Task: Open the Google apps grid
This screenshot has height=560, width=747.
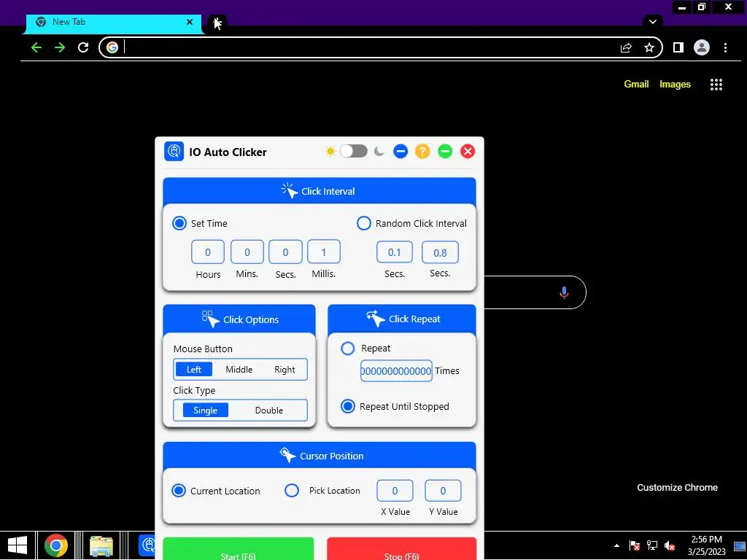Action: point(716,85)
